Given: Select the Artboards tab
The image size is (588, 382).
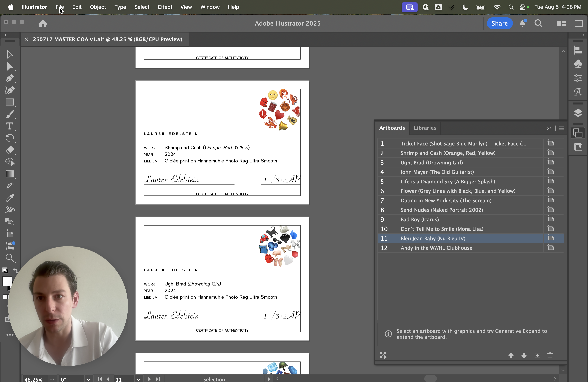Looking at the screenshot, I should click(x=392, y=128).
